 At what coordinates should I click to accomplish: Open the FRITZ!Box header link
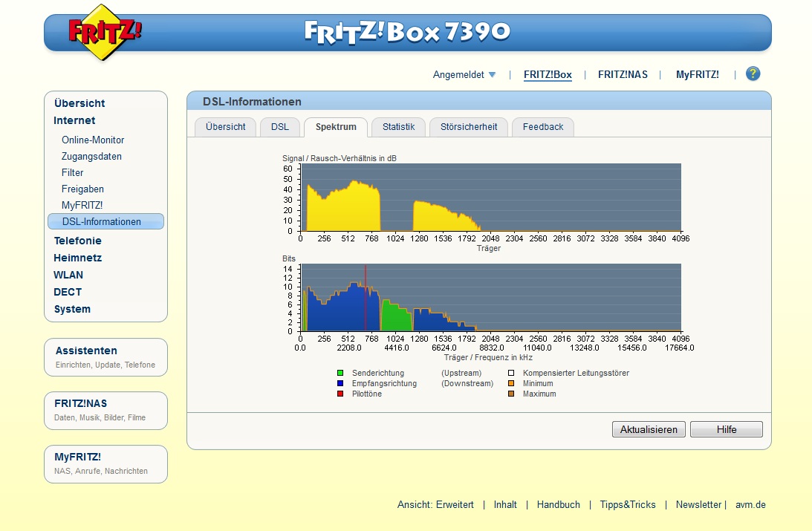pos(548,74)
